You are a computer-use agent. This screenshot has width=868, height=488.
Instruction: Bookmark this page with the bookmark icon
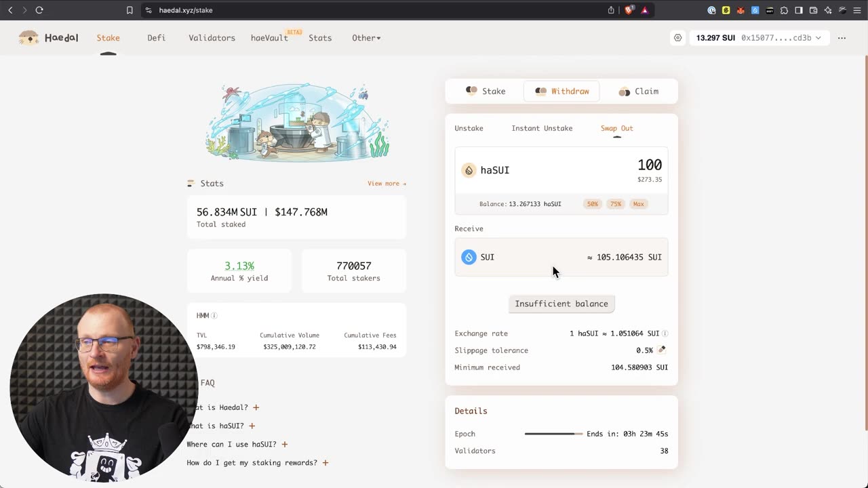click(x=130, y=10)
